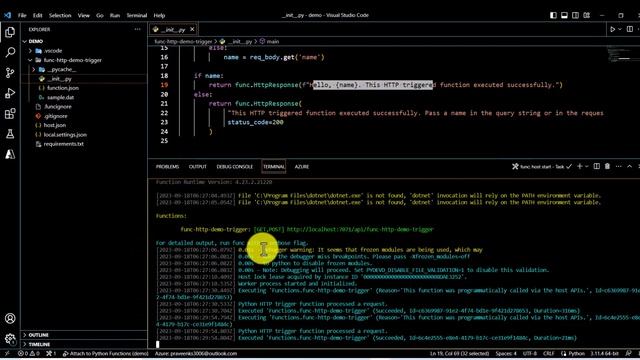The image size is (640, 360).
Task: Switch to the AZURE panel tab
Action: tap(302, 167)
